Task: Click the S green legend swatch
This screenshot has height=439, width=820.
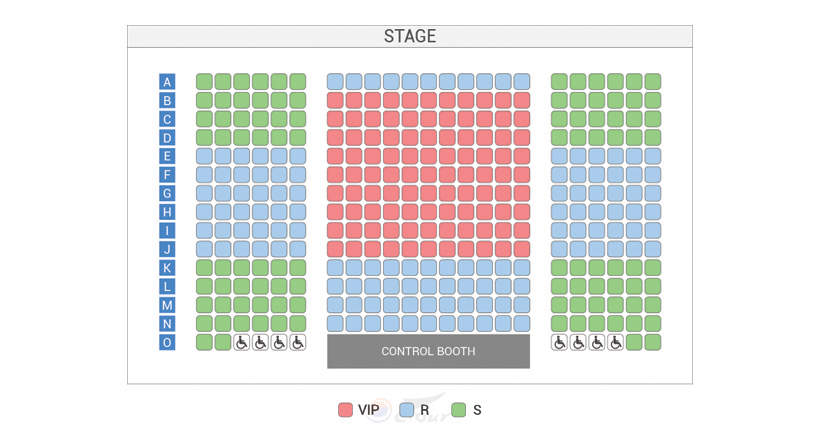Action: (459, 410)
